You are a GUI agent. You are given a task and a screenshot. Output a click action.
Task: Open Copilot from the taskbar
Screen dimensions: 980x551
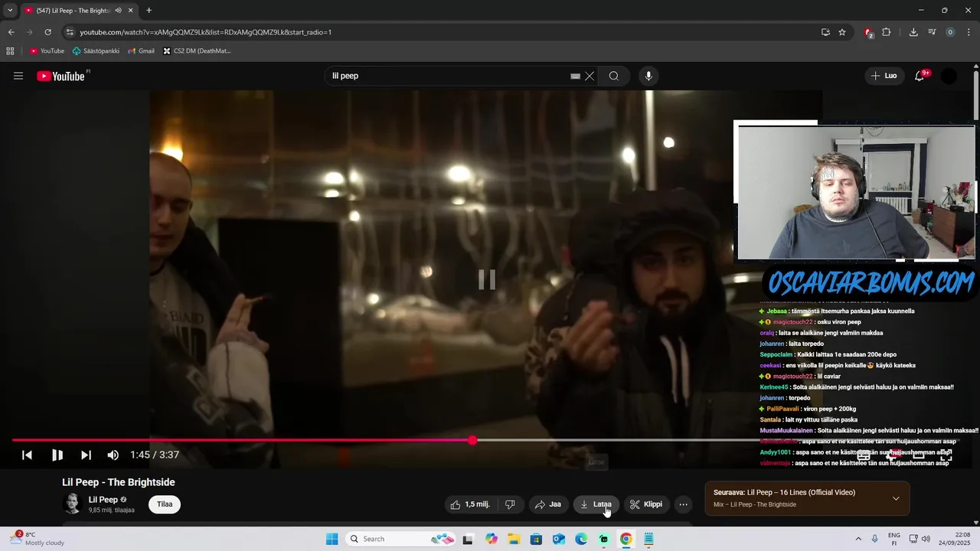[492, 539]
